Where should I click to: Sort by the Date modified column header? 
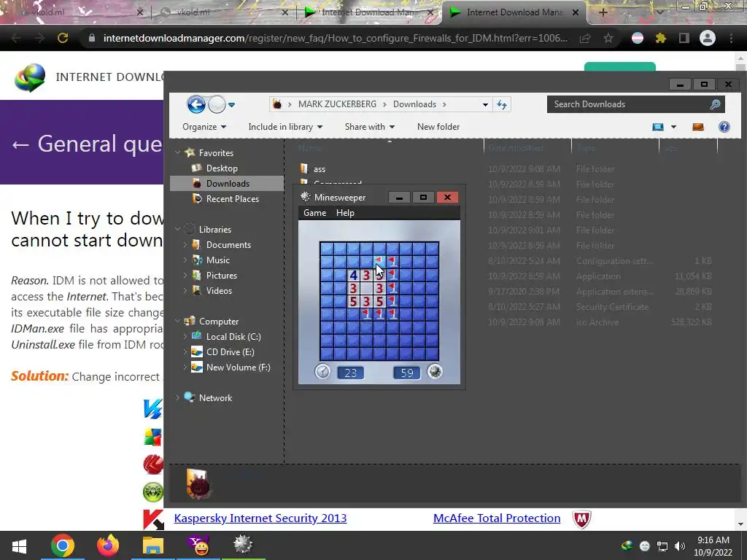click(x=516, y=148)
